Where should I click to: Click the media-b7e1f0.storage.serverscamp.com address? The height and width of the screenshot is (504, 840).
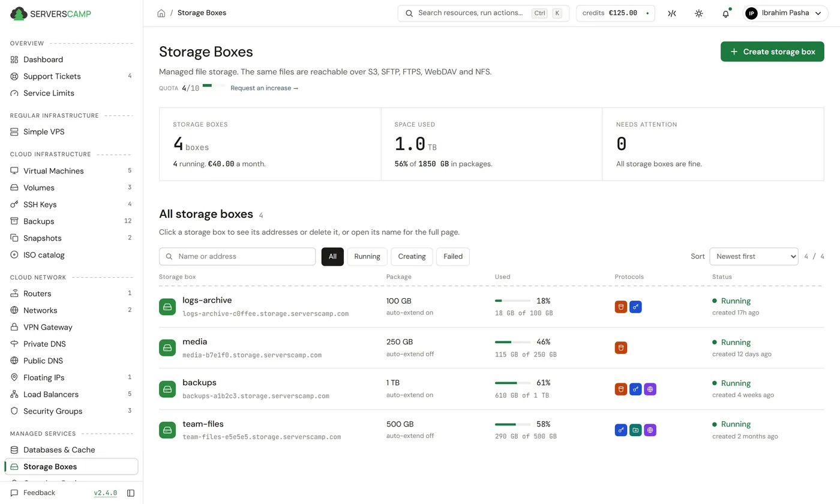click(x=252, y=355)
